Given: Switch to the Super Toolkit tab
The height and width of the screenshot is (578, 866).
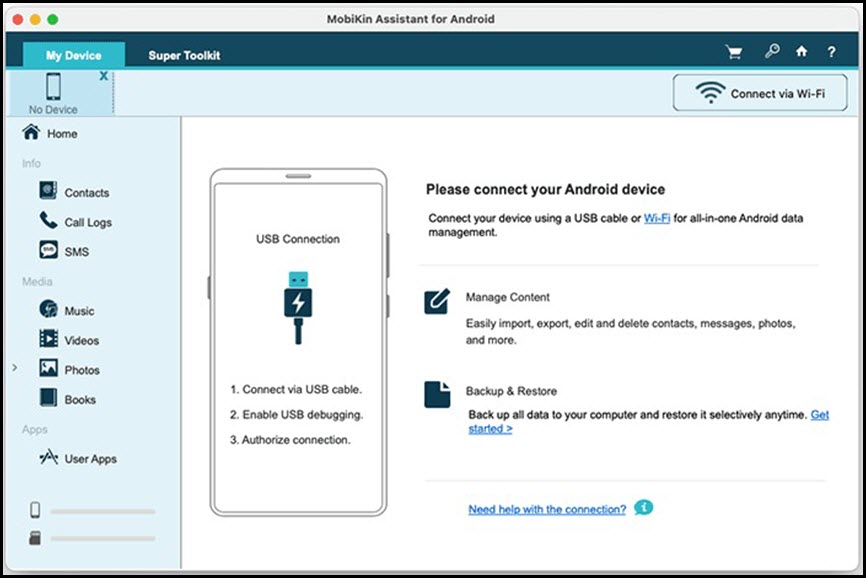Looking at the screenshot, I should point(184,55).
